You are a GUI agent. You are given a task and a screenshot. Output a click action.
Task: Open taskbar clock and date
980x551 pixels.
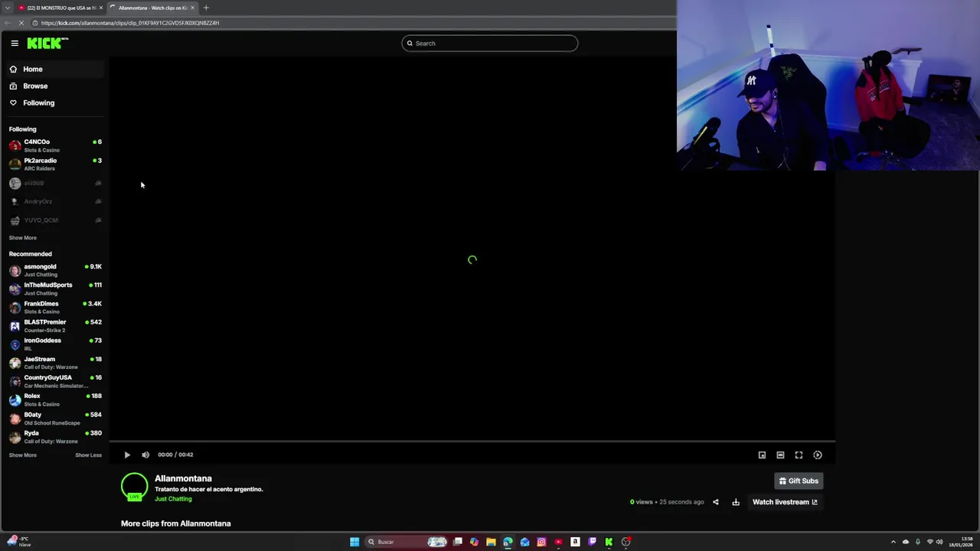[x=961, y=542]
